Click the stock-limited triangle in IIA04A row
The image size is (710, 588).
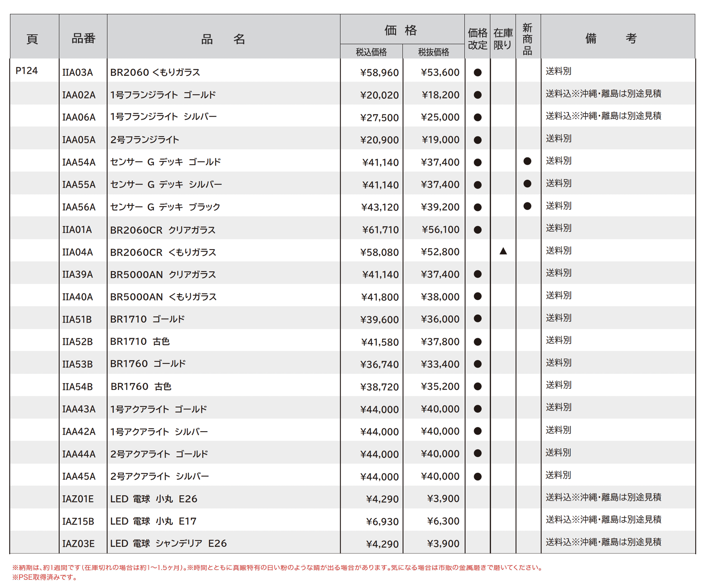[x=503, y=251]
